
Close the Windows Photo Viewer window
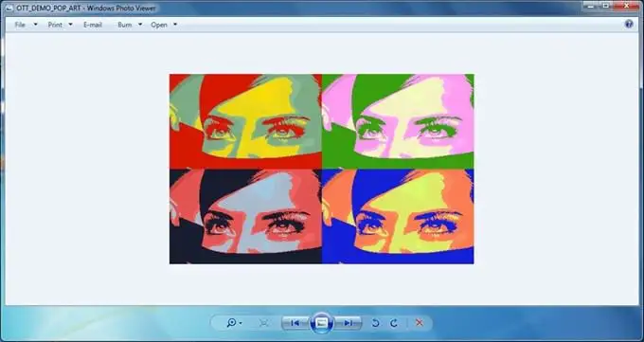(x=627, y=6)
